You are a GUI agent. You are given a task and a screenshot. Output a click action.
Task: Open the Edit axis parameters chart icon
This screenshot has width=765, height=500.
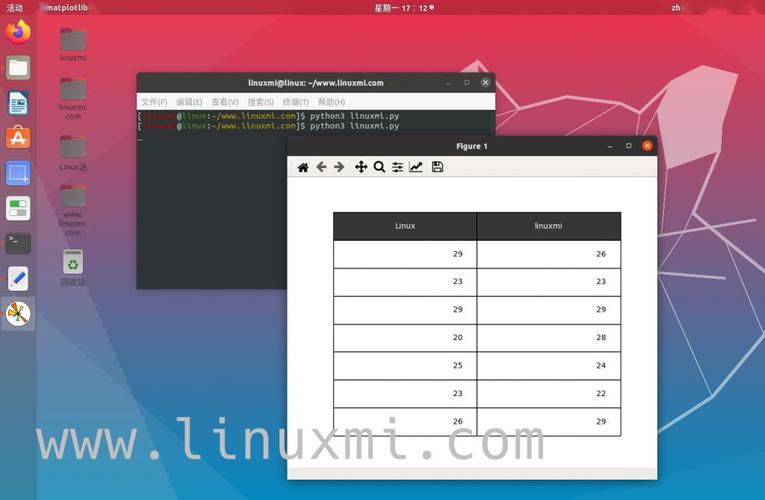(416, 167)
